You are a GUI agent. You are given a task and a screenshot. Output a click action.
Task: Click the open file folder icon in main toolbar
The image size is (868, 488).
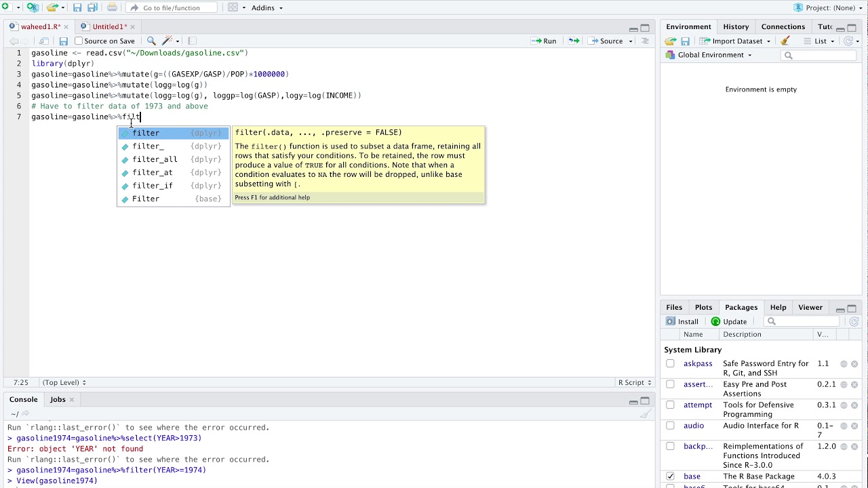tap(52, 7)
